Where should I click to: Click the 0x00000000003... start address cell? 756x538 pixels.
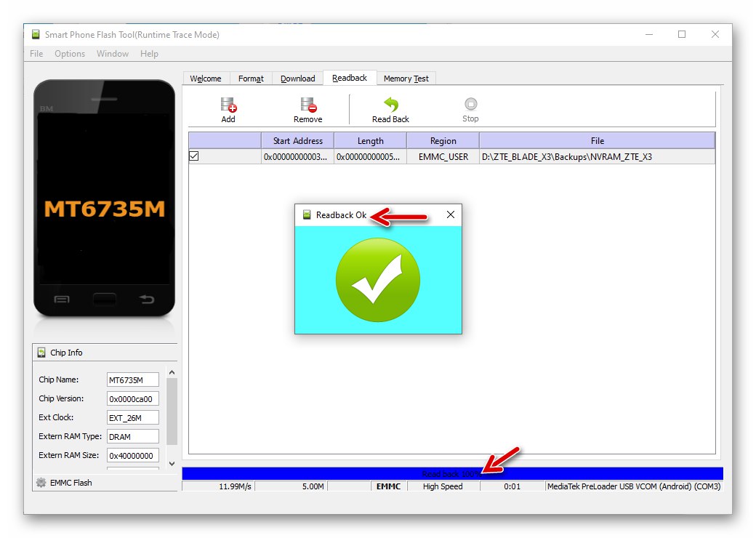tap(297, 157)
